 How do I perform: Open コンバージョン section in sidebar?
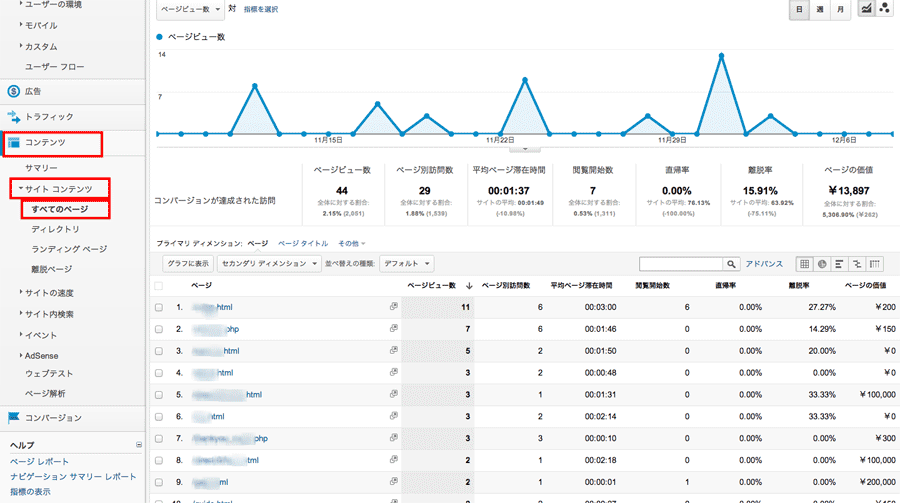[53, 417]
